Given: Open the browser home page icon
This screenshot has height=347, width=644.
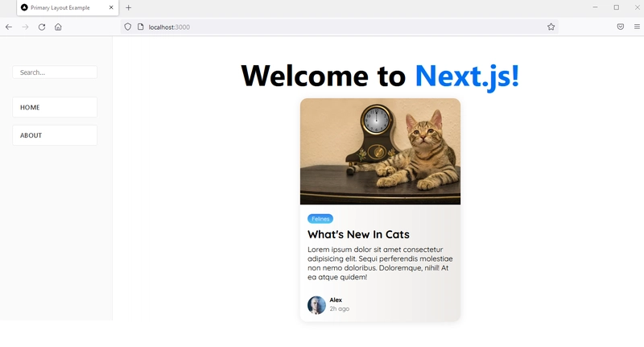Looking at the screenshot, I should [58, 27].
